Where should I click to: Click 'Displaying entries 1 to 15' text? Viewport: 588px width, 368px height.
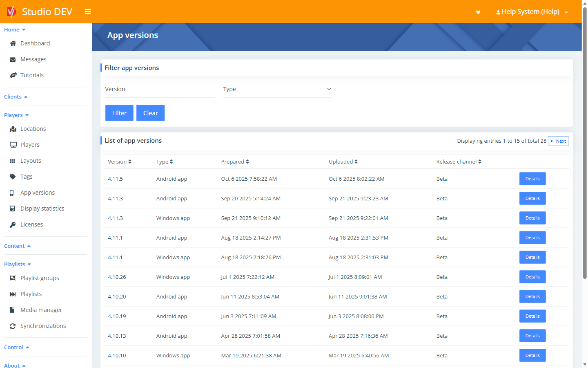(488, 141)
